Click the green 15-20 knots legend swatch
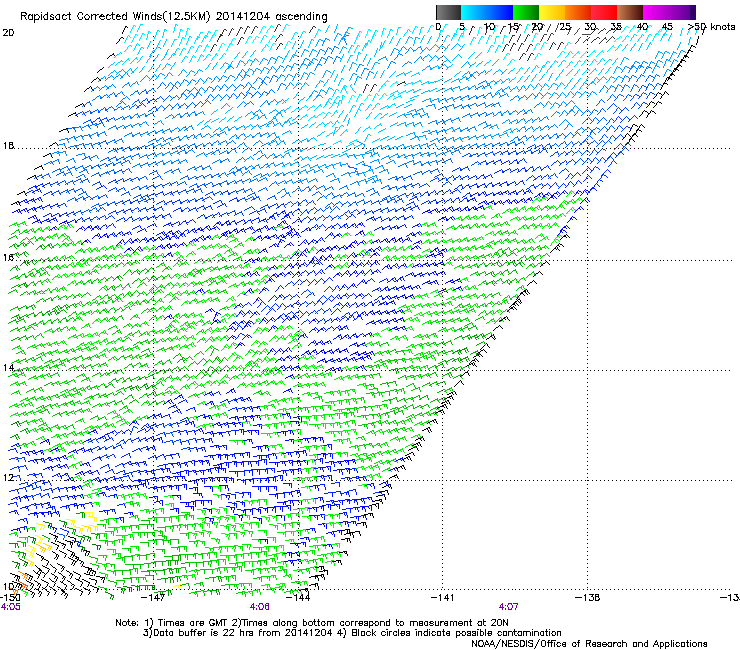The width and height of the screenshot is (740, 650). (x=526, y=12)
